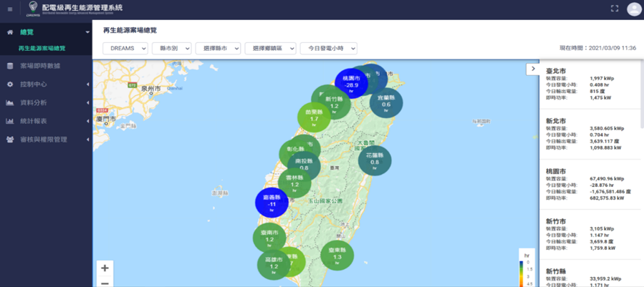The width and height of the screenshot is (644, 287).
Task: Click the 嘉義縣 blue map marker
Action: tap(272, 201)
